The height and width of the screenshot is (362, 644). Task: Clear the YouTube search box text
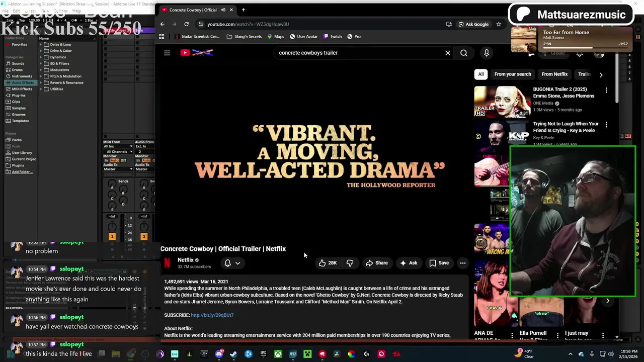pyautogui.click(x=447, y=53)
